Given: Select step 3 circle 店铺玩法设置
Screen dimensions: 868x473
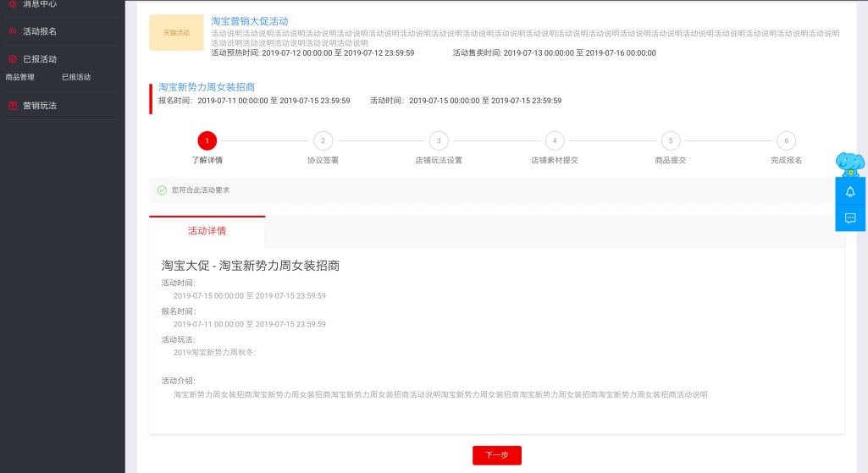Looking at the screenshot, I should [x=439, y=140].
